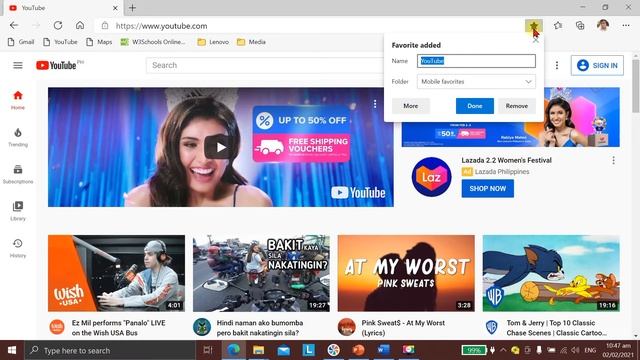The width and height of the screenshot is (640, 360).
Task: Open Ez Mil Panalo video thumbnail
Action: 116,273
